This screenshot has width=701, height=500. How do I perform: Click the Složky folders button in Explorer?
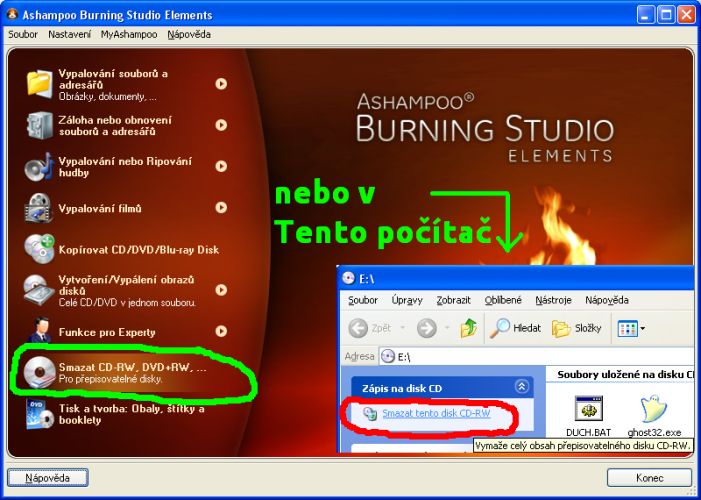click(x=576, y=329)
